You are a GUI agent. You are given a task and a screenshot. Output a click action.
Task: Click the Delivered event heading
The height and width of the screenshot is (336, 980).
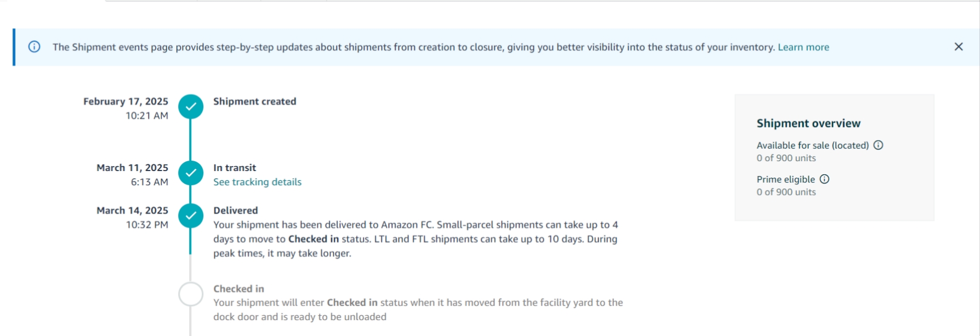click(235, 210)
